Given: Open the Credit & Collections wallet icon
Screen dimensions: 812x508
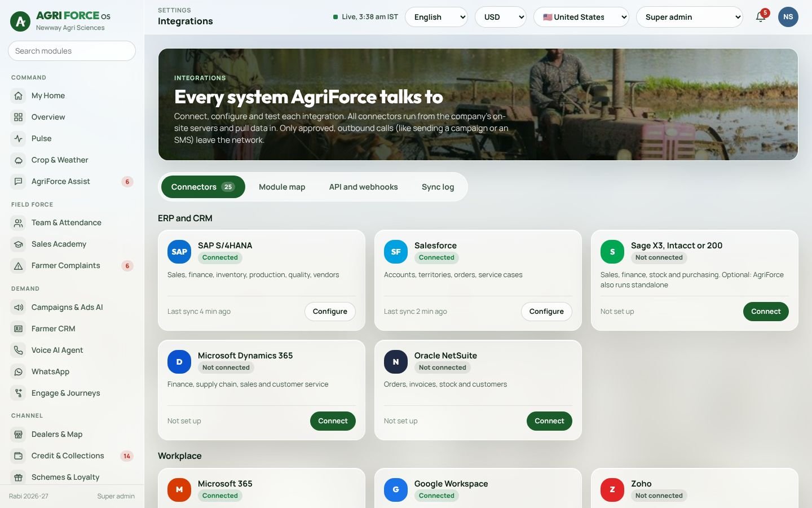Looking at the screenshot, I should click(x=19, y=456).
